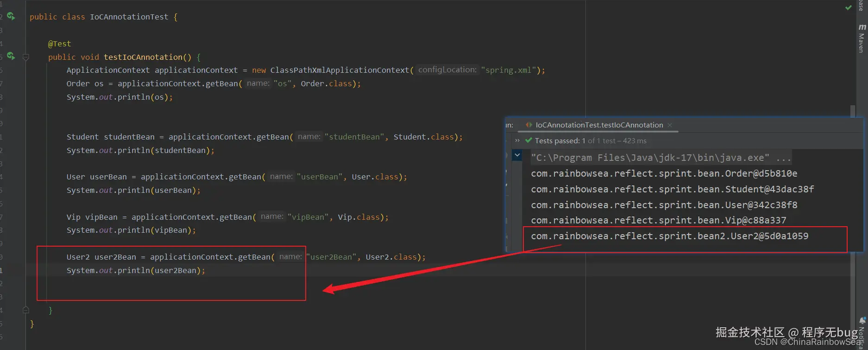The image size is (868, 350).
Task: Click class name IoCAnnotationTest in declaration
Action: tap(129, 17)
